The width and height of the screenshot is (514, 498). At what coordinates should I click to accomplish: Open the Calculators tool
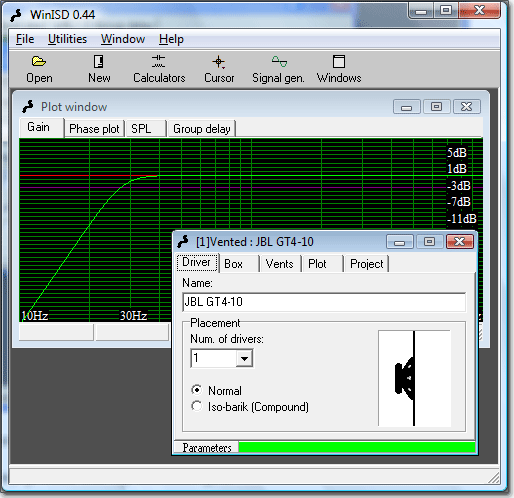point(159,61)
